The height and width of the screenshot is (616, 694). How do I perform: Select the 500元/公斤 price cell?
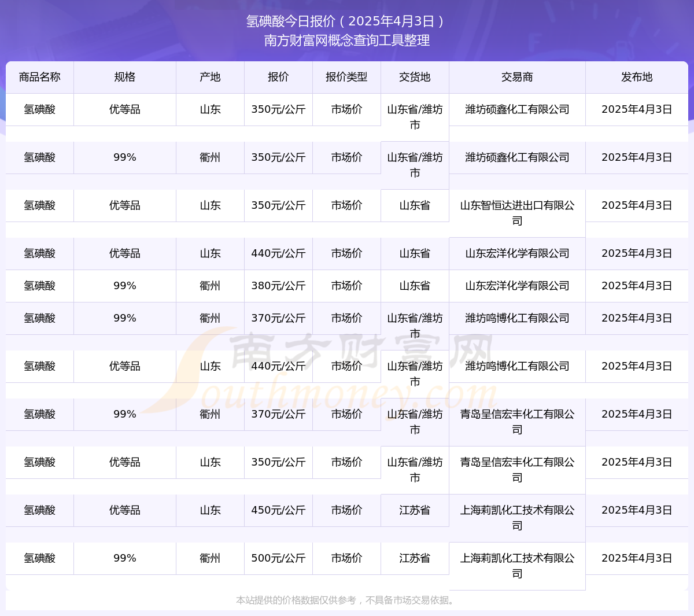[x=278, y=558]
